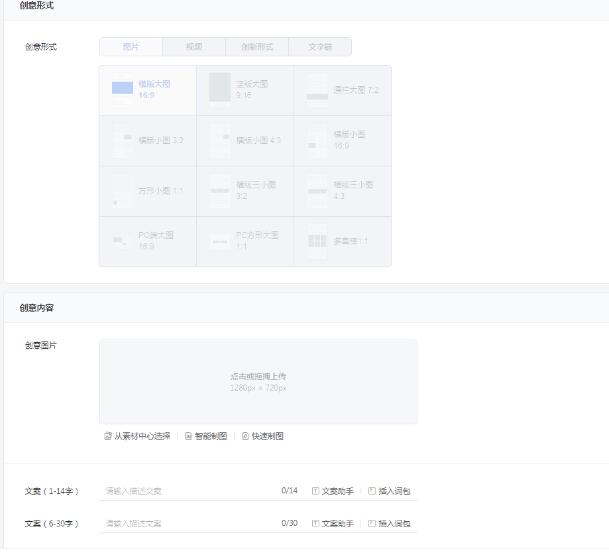Pick the 多套增 1:1 grid icon
Image resolution: width=609 pixels, height=556 pixels.
tap(318, 241)
